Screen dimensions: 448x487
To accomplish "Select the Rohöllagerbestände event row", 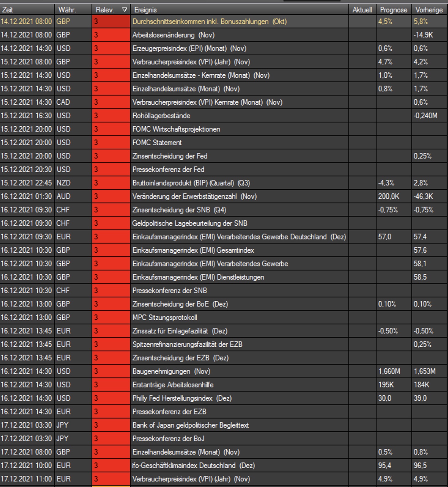I will pyautogui.click(x=161, y=116).
